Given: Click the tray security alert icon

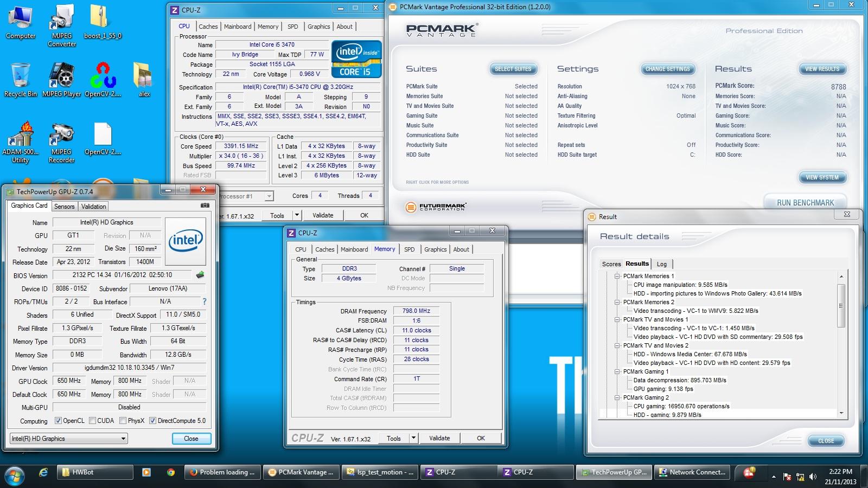Looking at the screenshot, I should click(750, 473).
